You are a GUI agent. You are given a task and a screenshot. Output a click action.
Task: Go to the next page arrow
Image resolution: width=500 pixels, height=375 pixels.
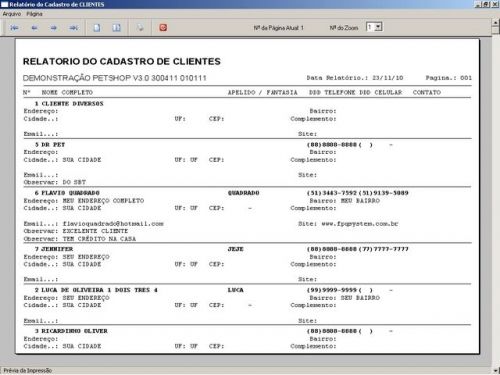coord(54,28)
